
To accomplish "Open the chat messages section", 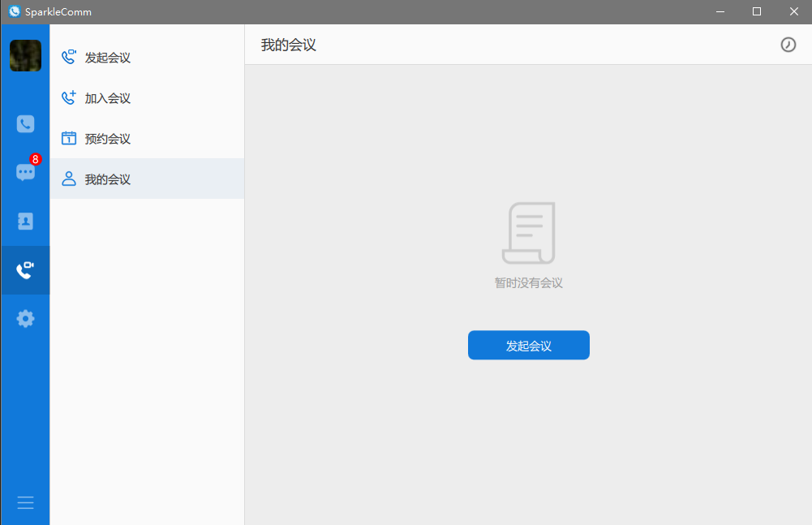I will [x=25, y=172].
